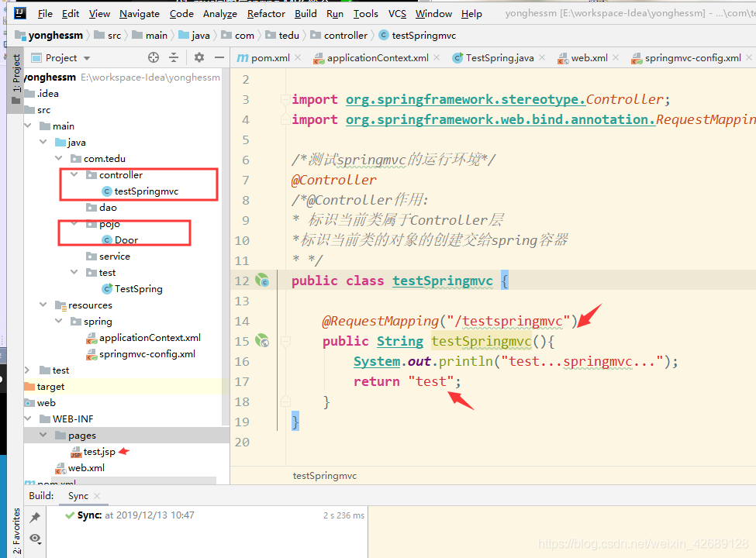The width and height of the screenshot is (756, 558).
Task: Collapse the controller package chevron
Action: click(74, 174)
